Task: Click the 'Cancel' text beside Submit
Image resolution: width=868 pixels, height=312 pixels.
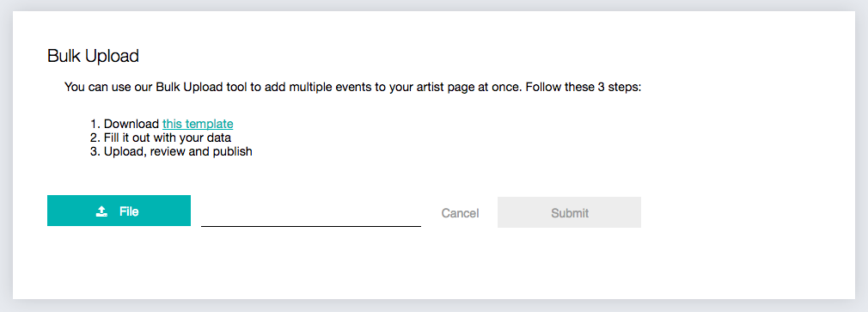Action: pos(460,213)
